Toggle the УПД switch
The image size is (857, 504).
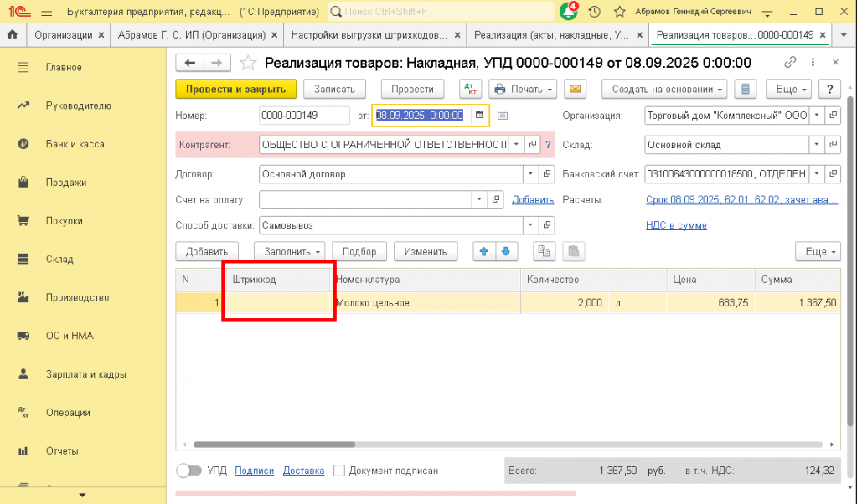pyautogui.click(x=189, y=471)
